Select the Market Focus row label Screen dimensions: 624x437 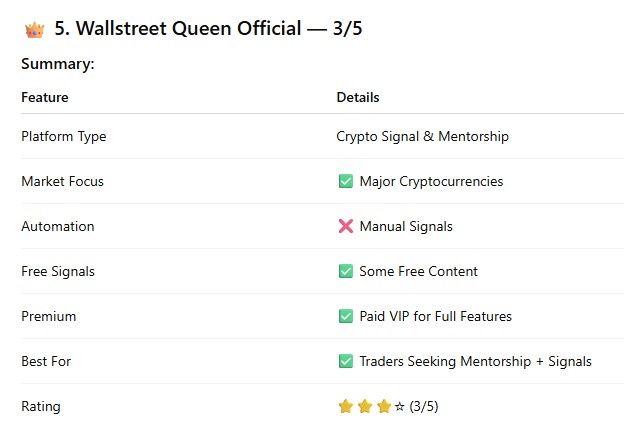62,182
